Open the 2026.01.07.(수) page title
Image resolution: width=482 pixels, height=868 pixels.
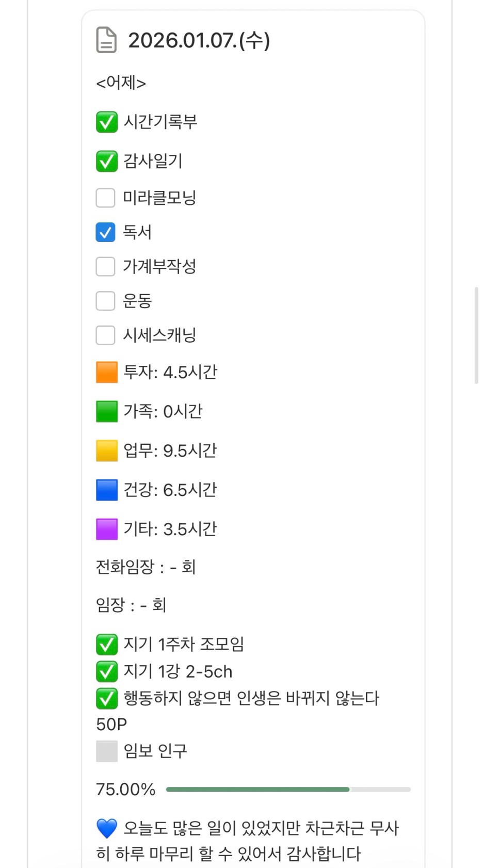pyautogui.click(x=199, y=40)
